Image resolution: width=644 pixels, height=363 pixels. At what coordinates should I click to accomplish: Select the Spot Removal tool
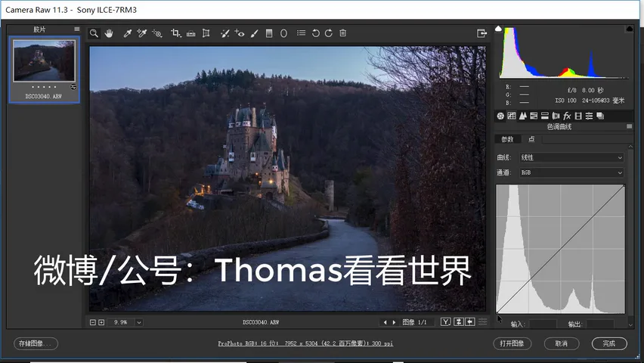[x=224, y=33]
